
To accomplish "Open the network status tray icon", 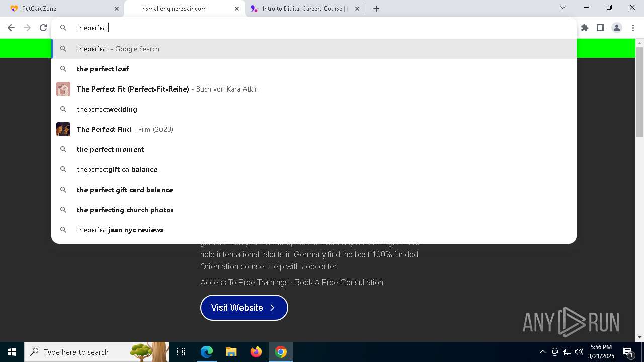I will coord(567,352).
